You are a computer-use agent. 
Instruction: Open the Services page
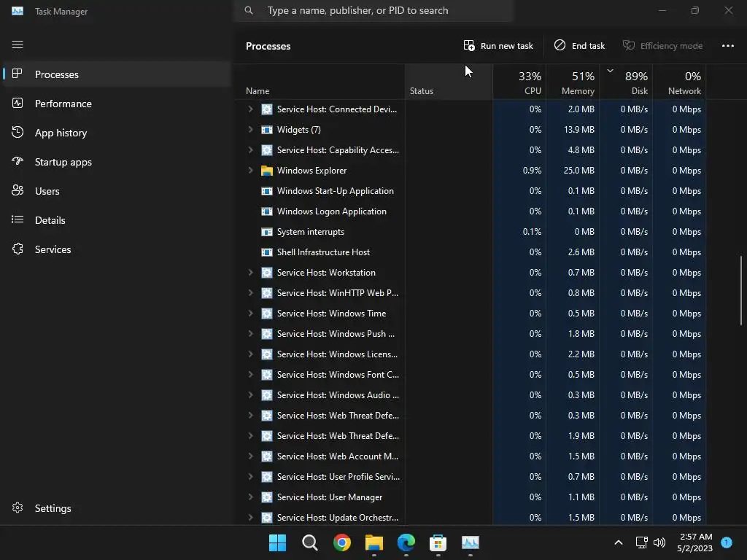point(116,249)
